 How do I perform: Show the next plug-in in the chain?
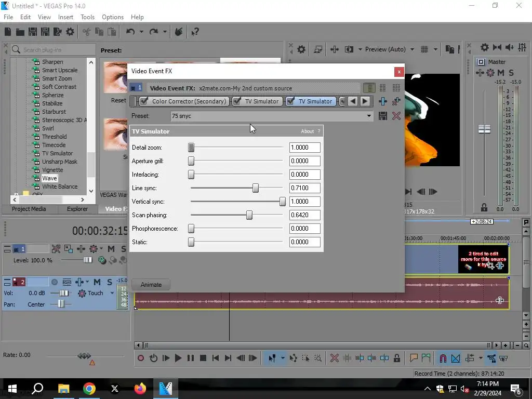(x=365, y=101)
